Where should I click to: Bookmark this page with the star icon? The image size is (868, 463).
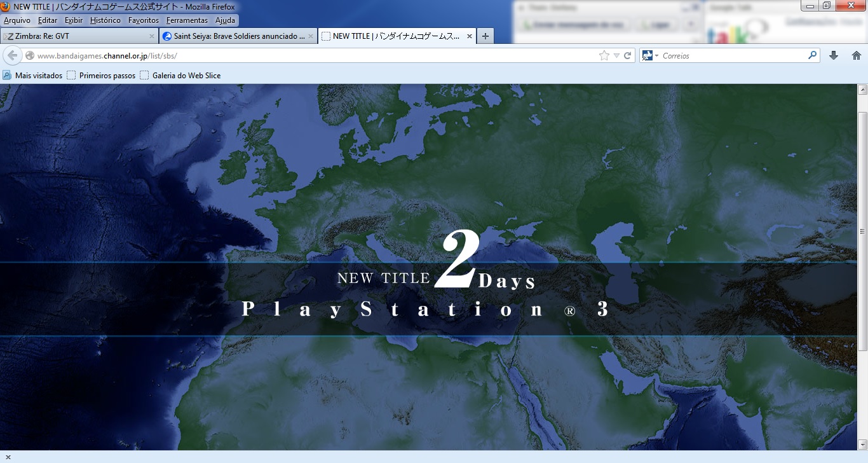(604, 56)
